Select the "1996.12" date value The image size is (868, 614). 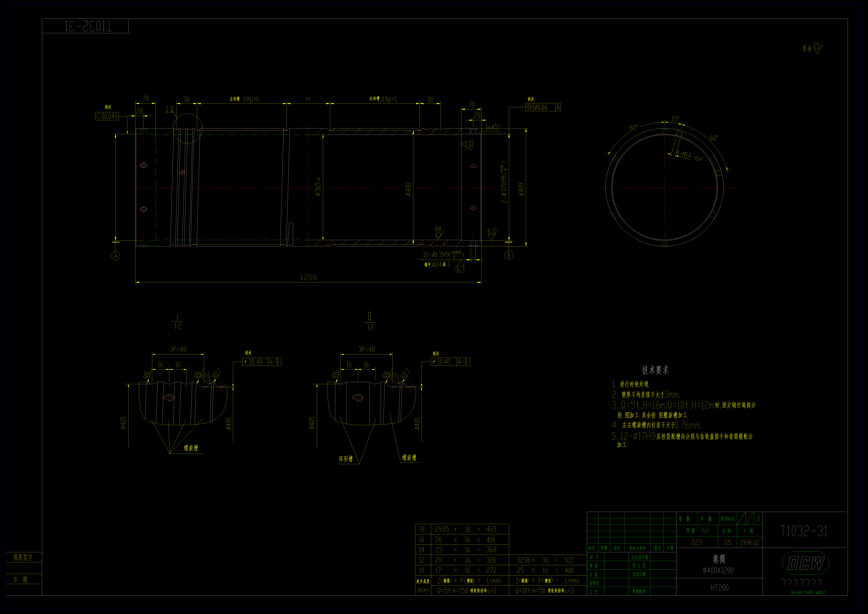(x=750, y=542)
